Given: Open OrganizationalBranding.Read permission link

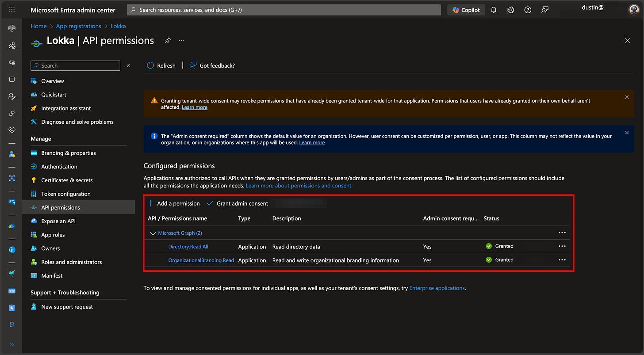Looking at the screenshot, I should click(x=201, y=260).
